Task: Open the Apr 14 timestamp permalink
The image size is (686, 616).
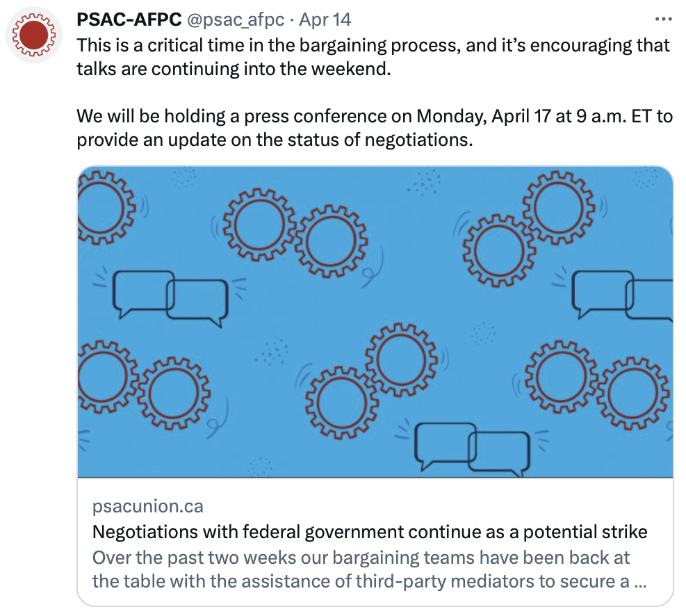Action: click(325, 19)
